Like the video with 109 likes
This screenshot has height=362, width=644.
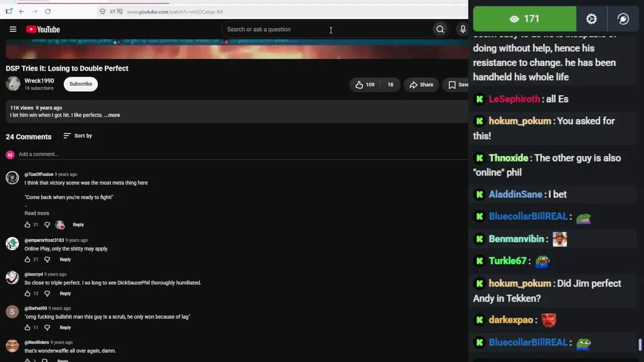point(365,84)
